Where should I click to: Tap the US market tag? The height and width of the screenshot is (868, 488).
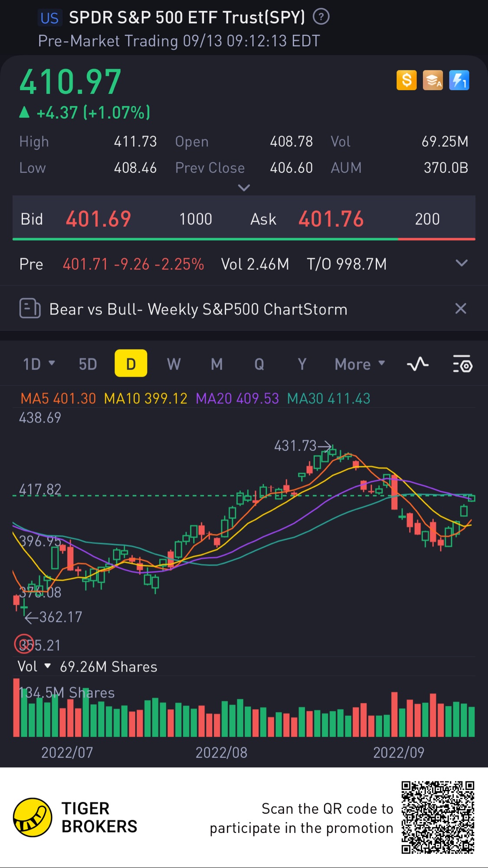point(49,18)
